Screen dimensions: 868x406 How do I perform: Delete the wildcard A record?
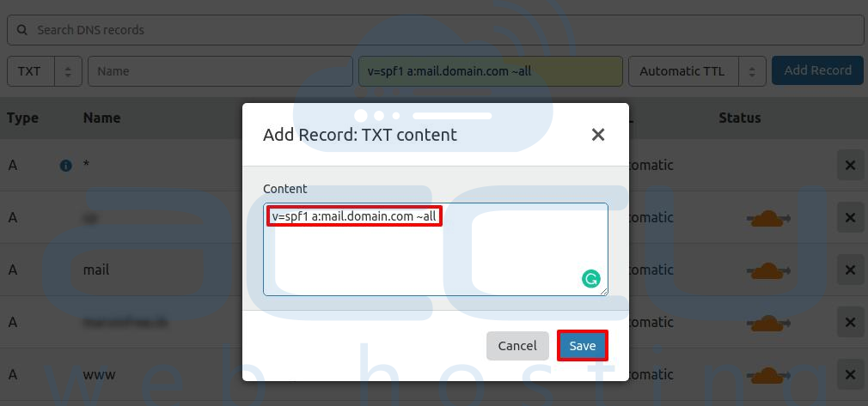(850, 165)
